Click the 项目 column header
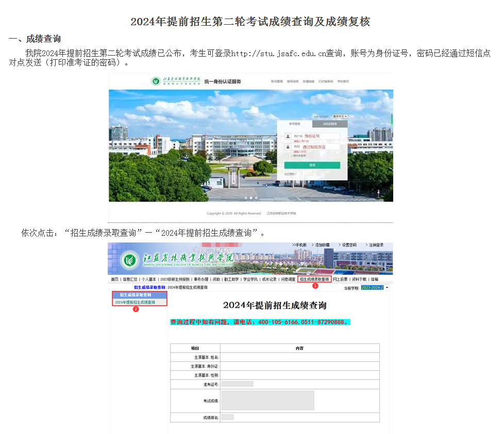This screenshot has width=504, height=434. click(195, 349)
